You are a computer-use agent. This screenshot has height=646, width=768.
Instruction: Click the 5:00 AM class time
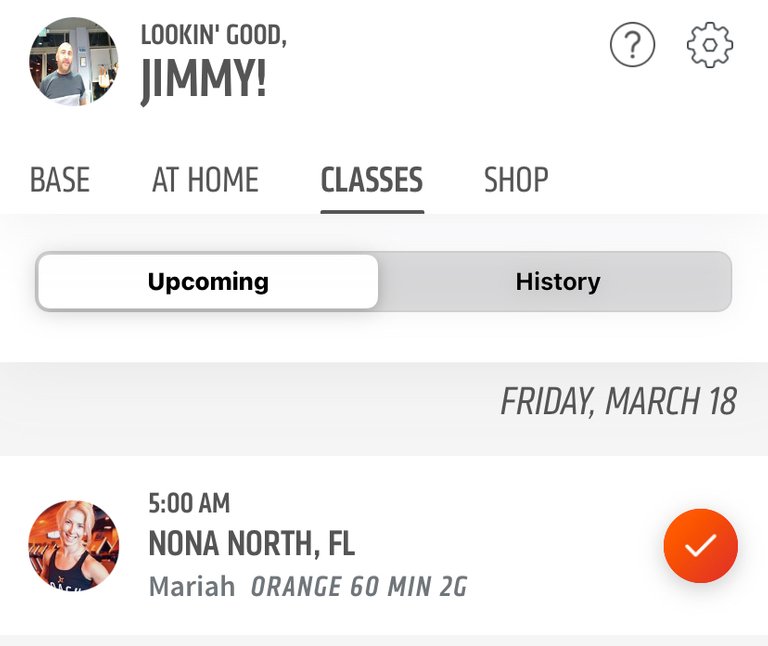[189, 503]
